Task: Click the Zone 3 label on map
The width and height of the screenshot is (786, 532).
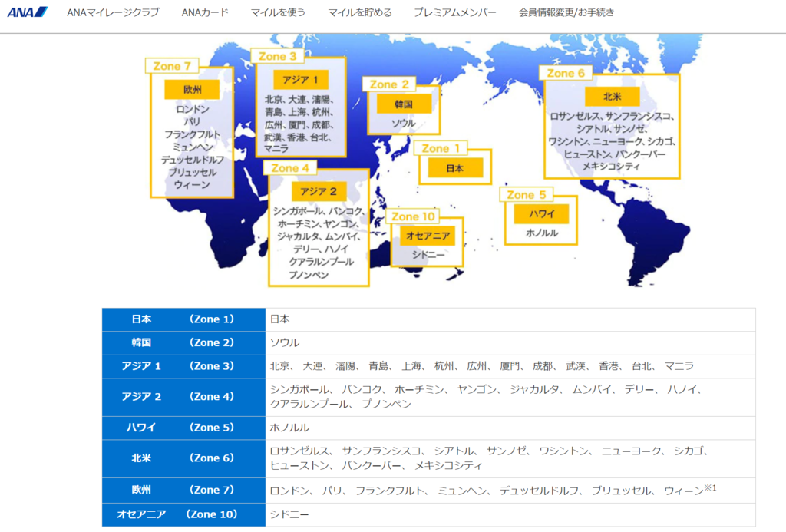Action: coord(277,56)
